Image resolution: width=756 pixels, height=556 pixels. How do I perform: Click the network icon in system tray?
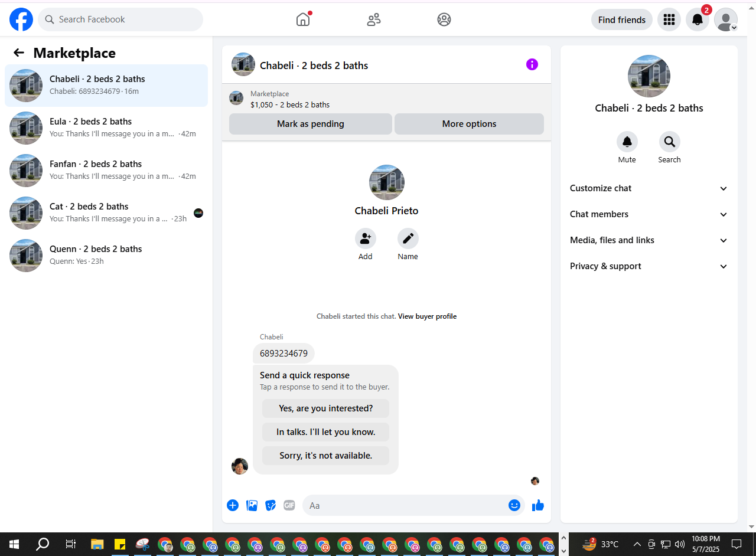click(x=666, y=544)
